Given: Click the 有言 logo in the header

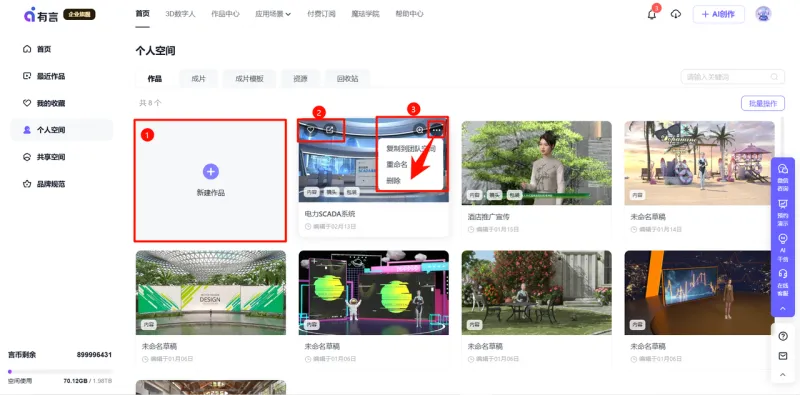Looking at the screenshot, I should [42, 14].
